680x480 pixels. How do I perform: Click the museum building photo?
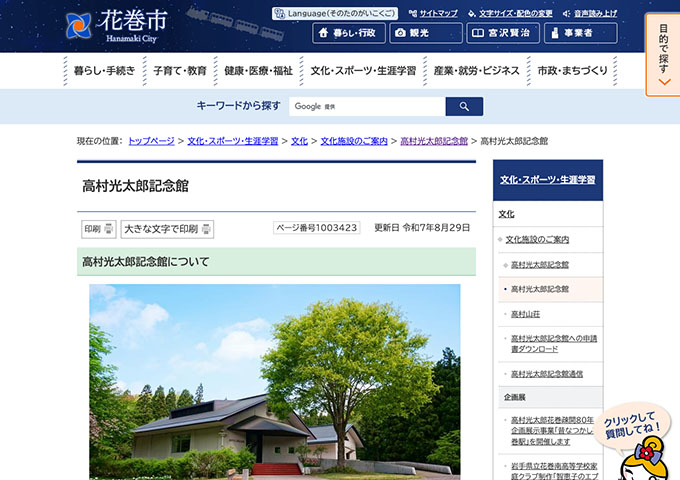click(275, 382)
